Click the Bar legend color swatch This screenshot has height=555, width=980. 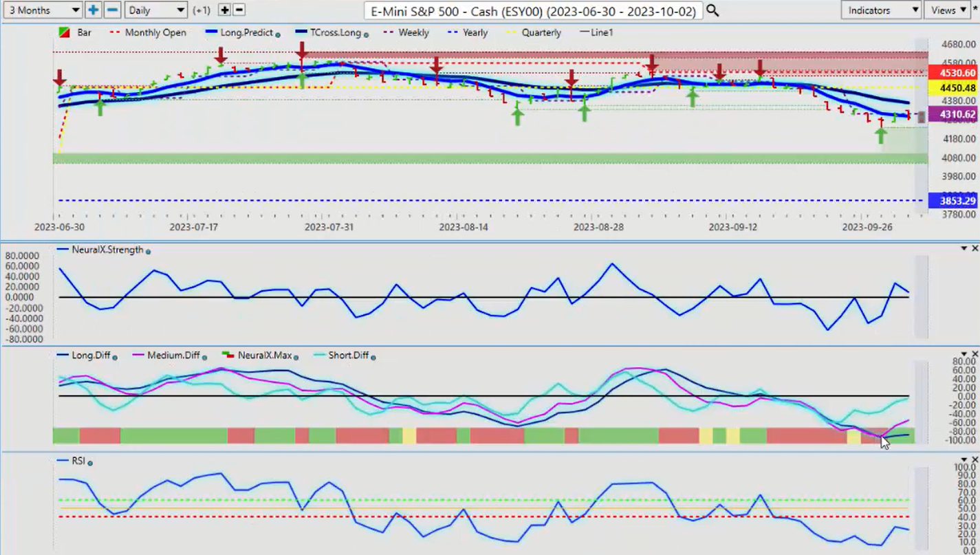tap(65, 32)
